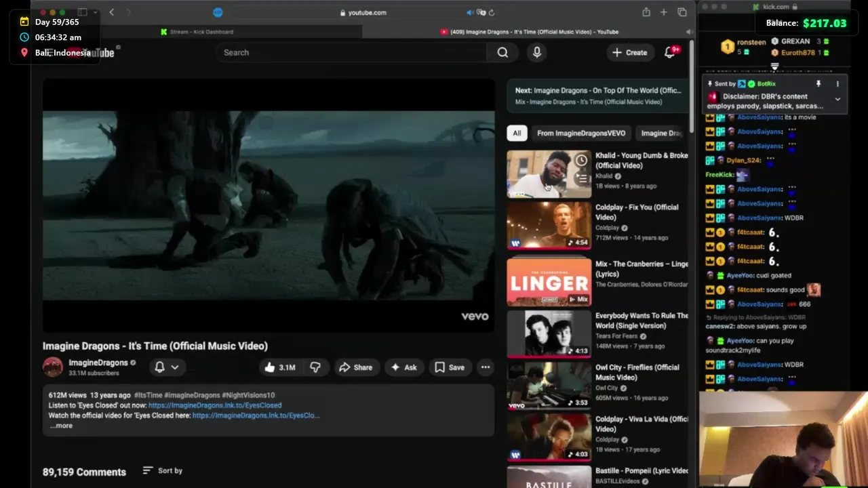This screenshot has width=868, height=488.
Task: Open the three-dot more actions menu
Action: pos(486,367)
